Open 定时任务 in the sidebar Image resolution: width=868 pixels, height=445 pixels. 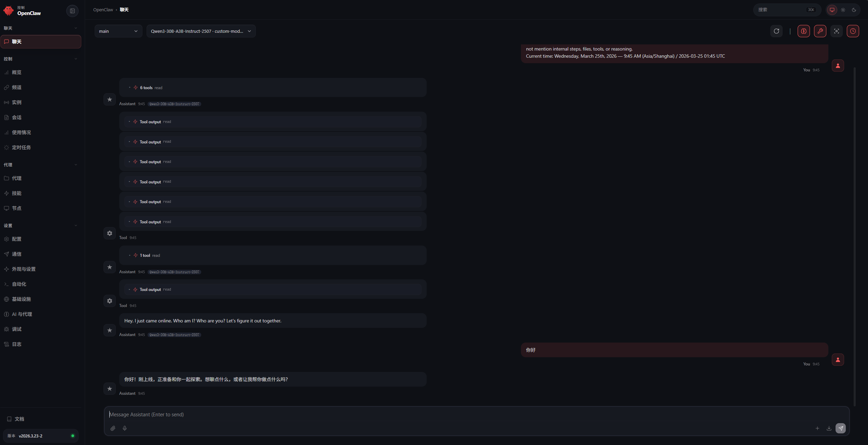point(21,148)
